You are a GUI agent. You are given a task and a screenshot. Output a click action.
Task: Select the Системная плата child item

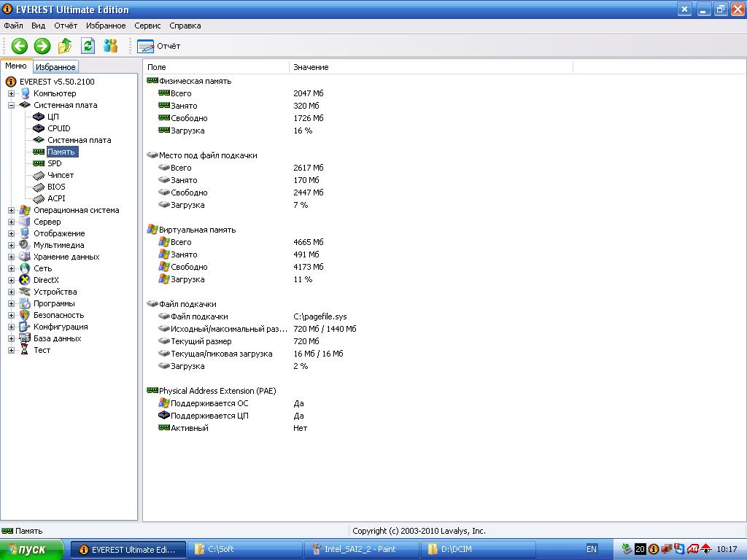(79, 140)
